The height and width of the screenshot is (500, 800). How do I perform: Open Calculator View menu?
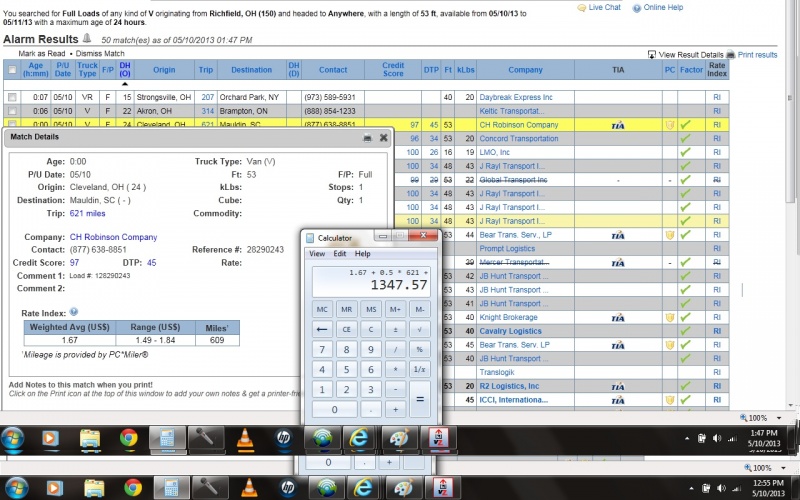(317, 254)
